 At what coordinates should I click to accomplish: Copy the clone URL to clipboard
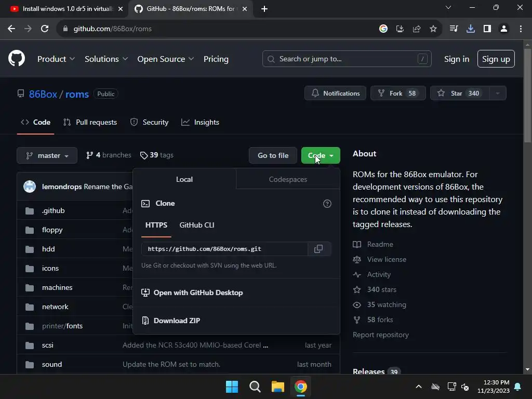[x=318, y=249]
